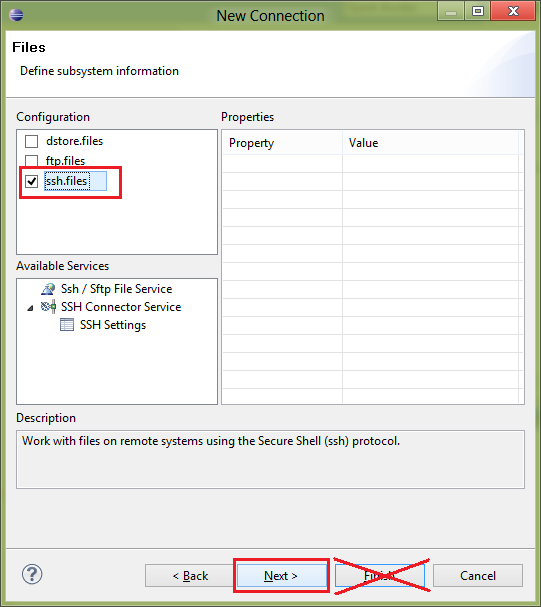Click the SSH Settings table icon
Screen dimensions: 541x607
(67, 325)
